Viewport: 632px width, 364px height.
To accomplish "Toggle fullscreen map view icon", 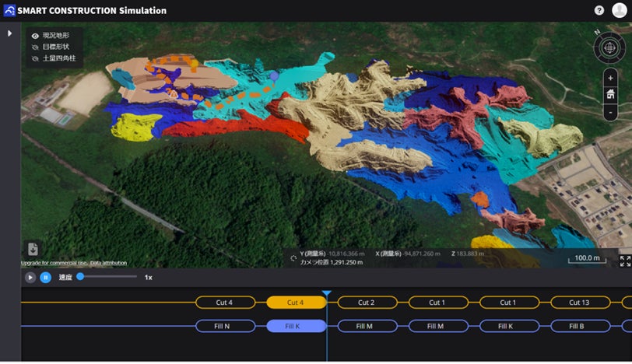I will 625,261.
